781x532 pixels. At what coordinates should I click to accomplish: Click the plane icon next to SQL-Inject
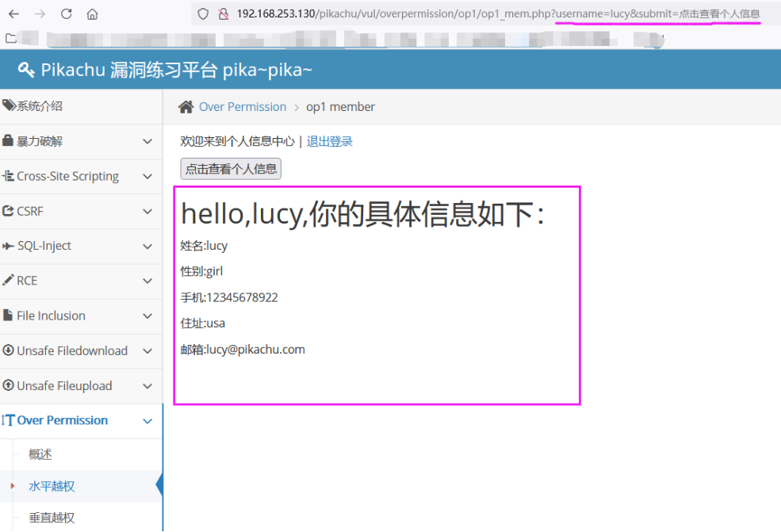(x=10, y=246)
